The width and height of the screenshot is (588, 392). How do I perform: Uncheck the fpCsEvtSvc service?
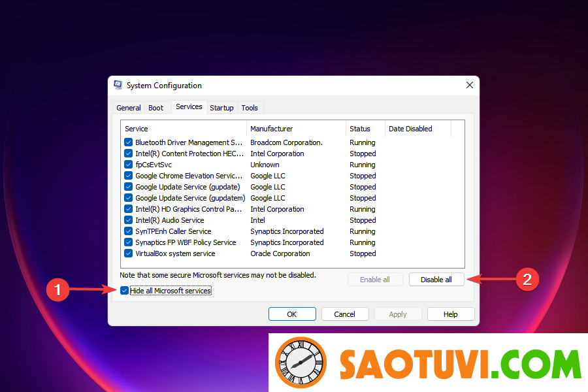click(128, 164)
